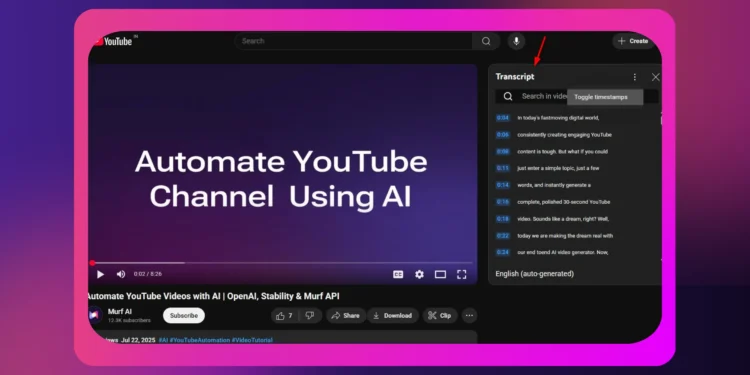
Task: Open more actions ellipsis under video
Action: point(469,316)
